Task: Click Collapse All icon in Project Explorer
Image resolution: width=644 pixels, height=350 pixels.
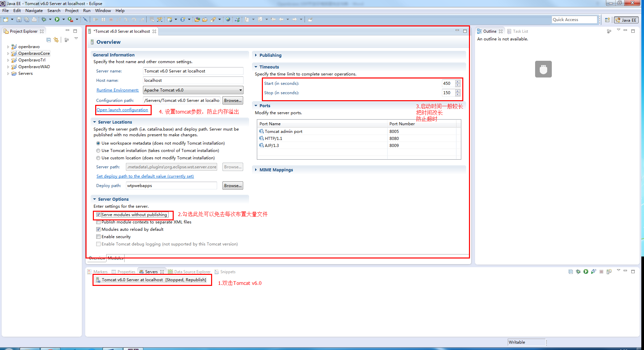Action: pyautogui.click(x=48, y=40)
